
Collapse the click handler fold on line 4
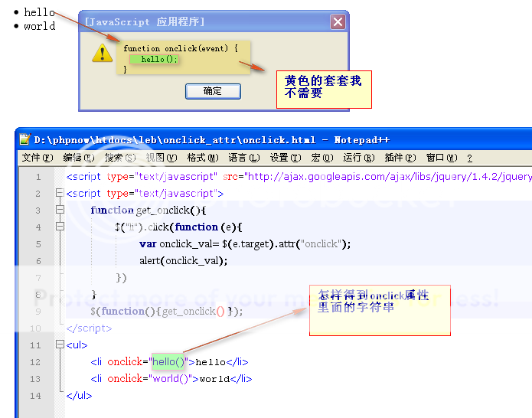(x=60, y=227)
